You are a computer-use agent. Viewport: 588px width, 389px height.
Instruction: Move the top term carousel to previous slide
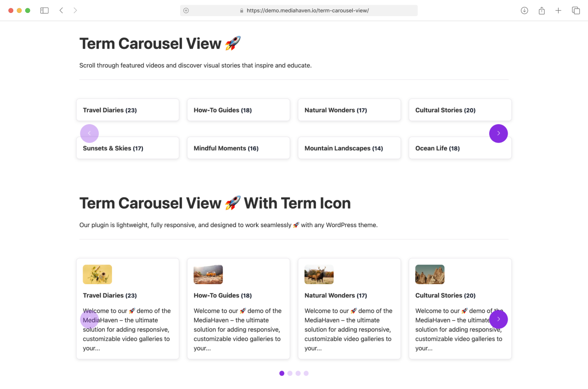click(90, 133)
